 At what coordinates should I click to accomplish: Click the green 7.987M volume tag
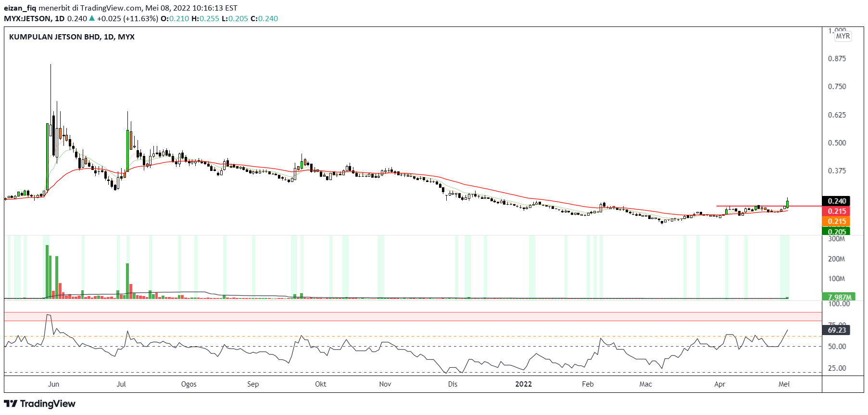[838, 297]
